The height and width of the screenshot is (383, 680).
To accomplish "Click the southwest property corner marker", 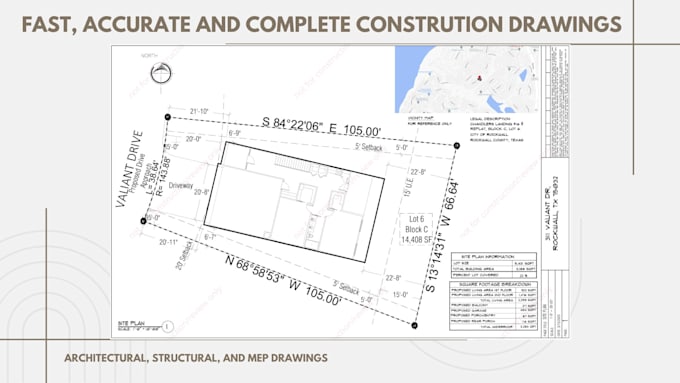I will [x=144, y=221].
